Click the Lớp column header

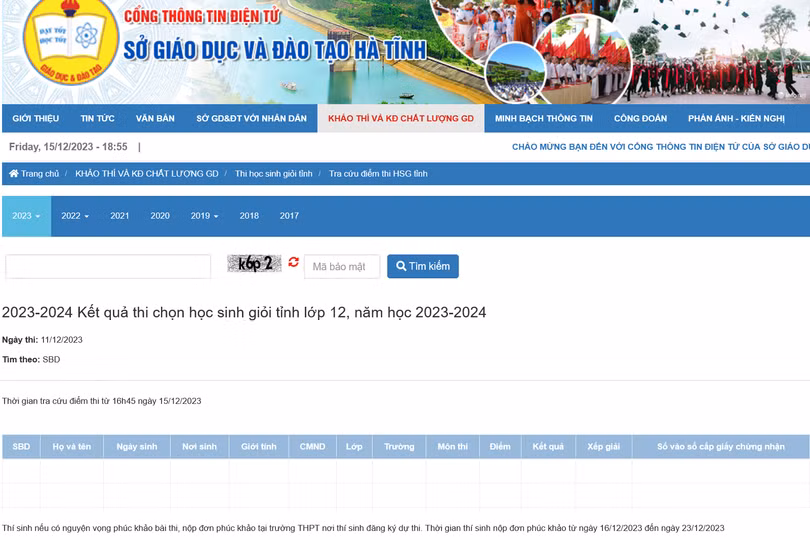tap(354, 446)
